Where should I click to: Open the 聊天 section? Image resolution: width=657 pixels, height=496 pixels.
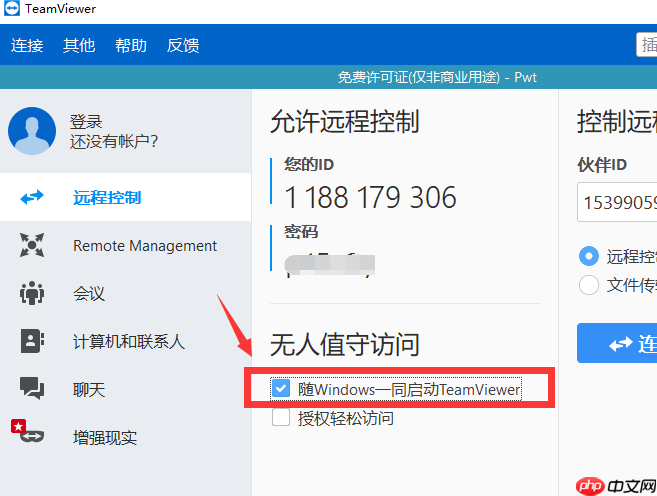coord(125,389)
